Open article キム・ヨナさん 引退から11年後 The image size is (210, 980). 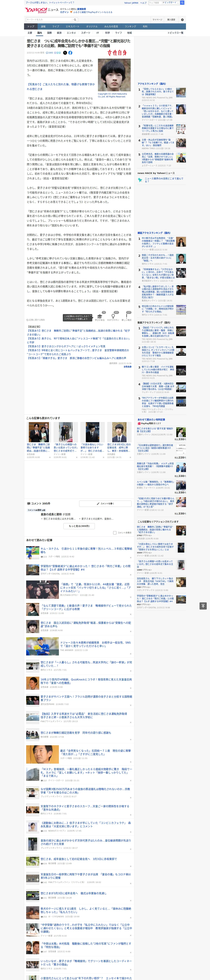click(x=86, y=550)
